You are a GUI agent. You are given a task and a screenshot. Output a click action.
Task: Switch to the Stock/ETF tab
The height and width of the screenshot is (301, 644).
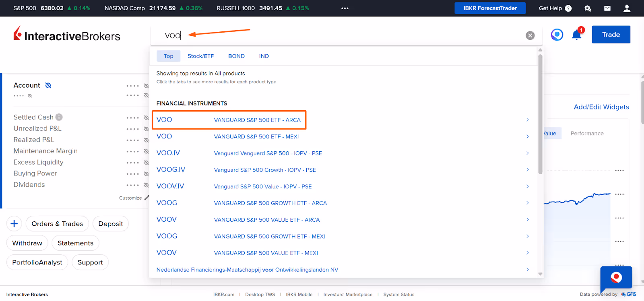coord(200,56)
